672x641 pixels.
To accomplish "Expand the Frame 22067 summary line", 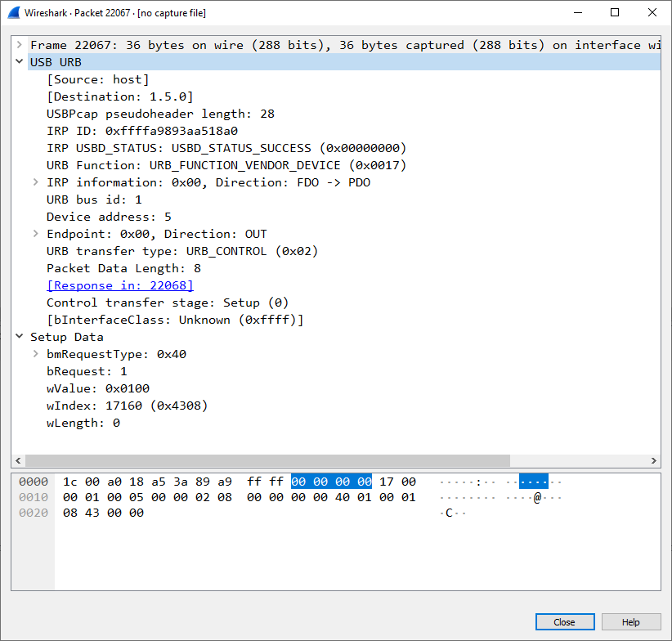I will point(19,44).
